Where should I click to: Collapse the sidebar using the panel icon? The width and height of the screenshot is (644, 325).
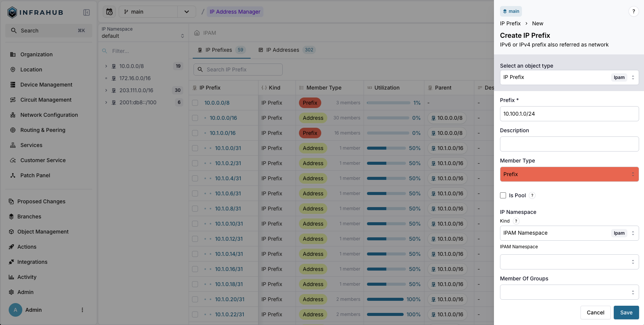pyautogui.click(x=87, y=12)
